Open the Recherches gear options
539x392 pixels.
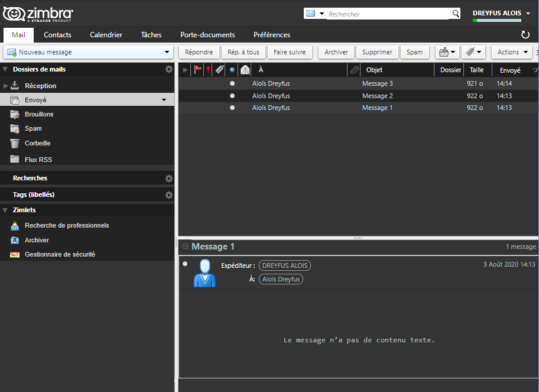(x=169, y=178)
